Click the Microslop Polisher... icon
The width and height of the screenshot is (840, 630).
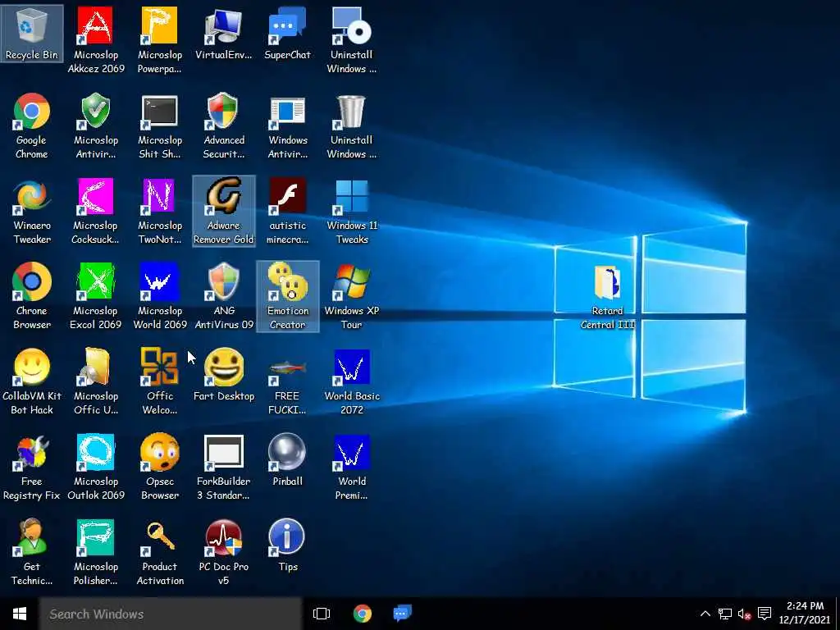pyautogui.click(x=96, y=552)
